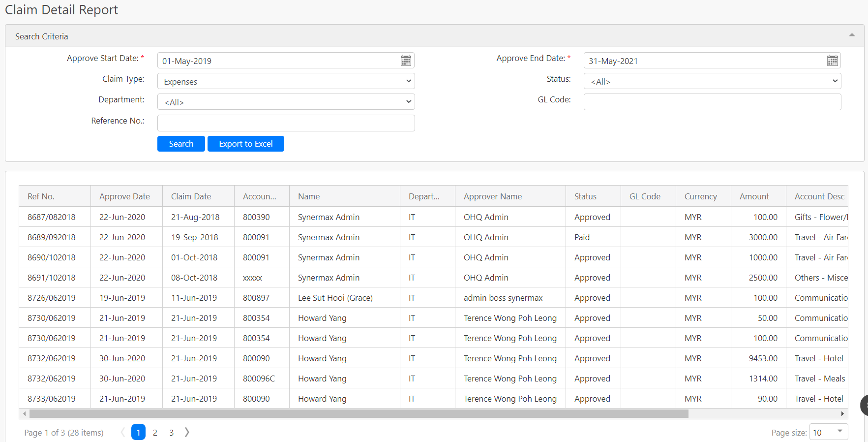868x442 pixels.
Task: Click name Lee Sut Hooi (Grace)
Action: coord(335,298)
